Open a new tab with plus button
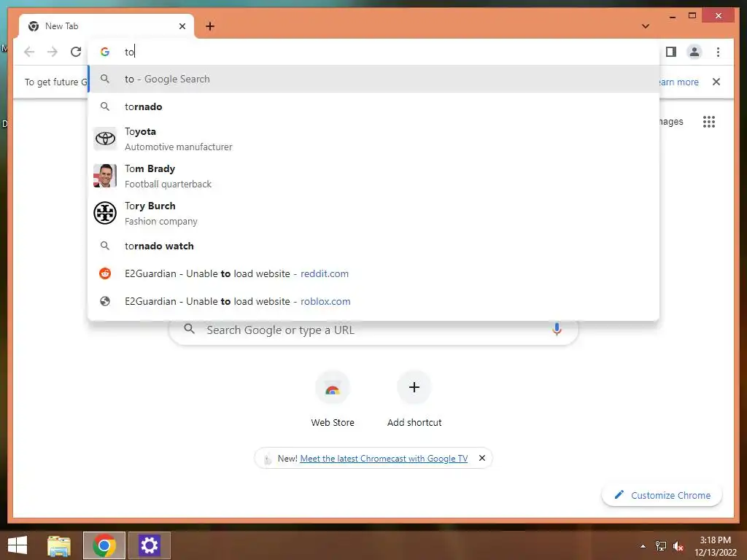Viewport: 747px width, 560px height. (210, 26)
